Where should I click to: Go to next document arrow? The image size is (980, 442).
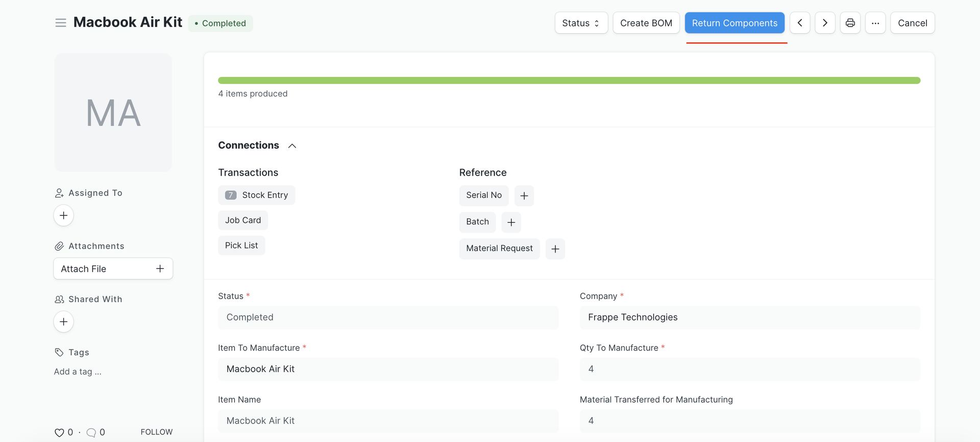[x=825, y=23]
